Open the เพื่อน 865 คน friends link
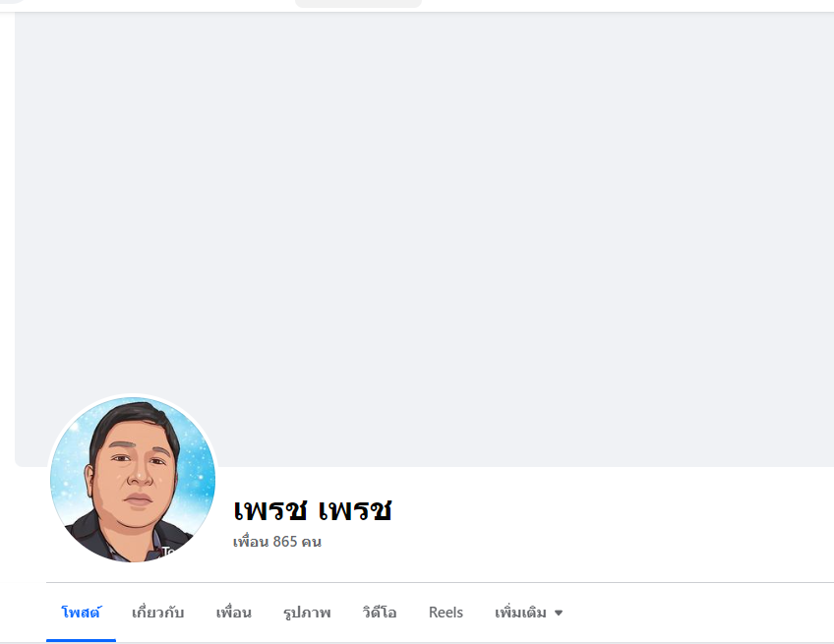This screenshot has height=644, width=834. tap(277, 542)
